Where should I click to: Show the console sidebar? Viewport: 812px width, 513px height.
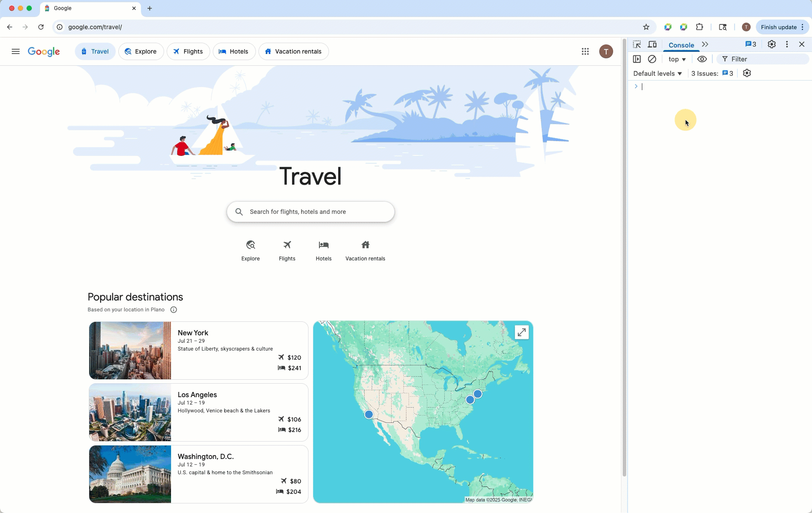point(637,59)
